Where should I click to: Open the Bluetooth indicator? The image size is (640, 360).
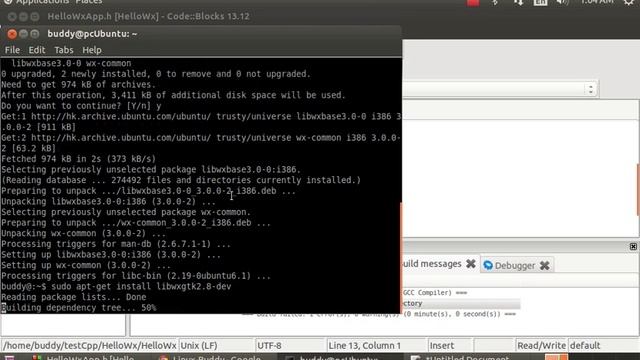click(x=495, y=2)
